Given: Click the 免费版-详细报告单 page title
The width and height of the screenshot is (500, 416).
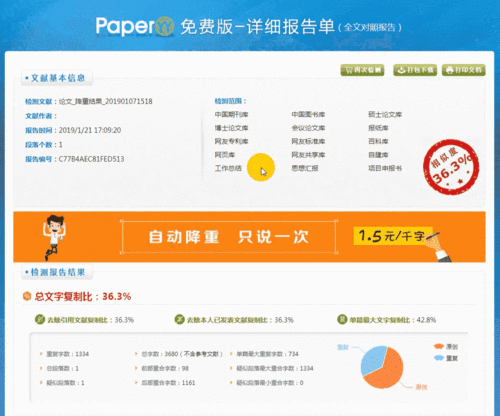Looking at the screenshot, I should pyautogui.click(x=257, y=26).
